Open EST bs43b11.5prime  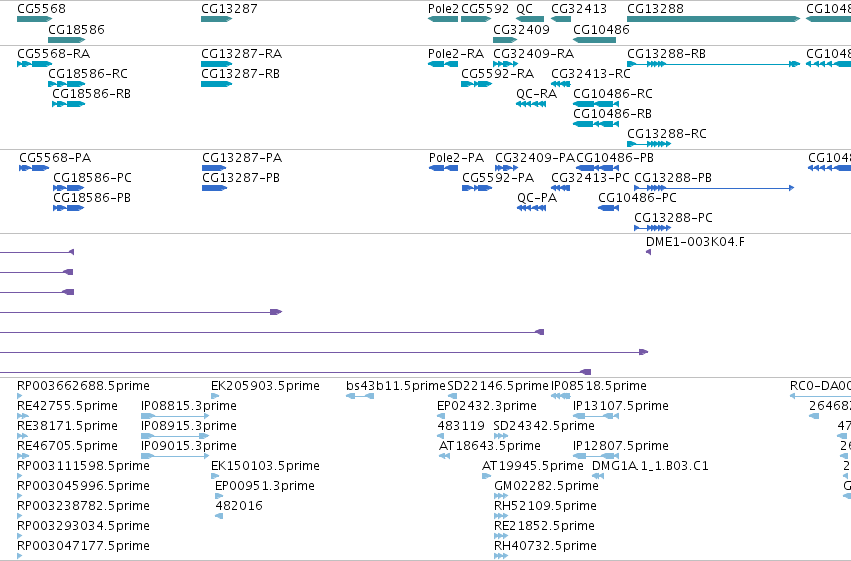(x=396, y=386)
